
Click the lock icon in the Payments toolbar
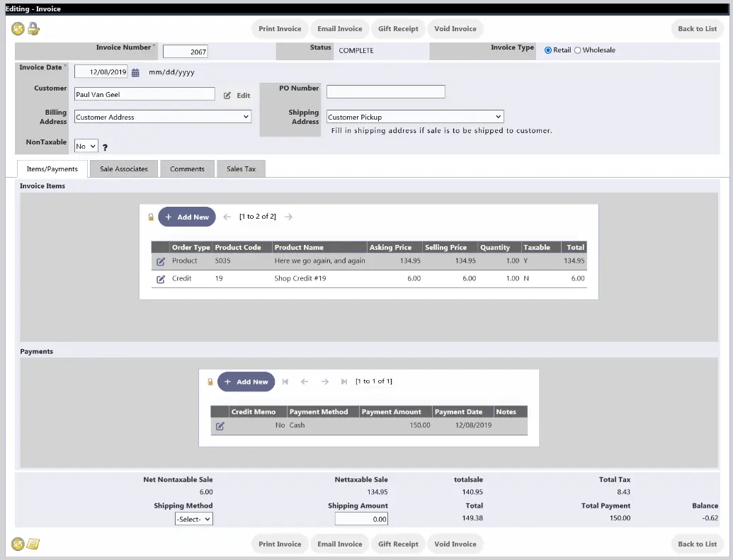tap(210, 382)
